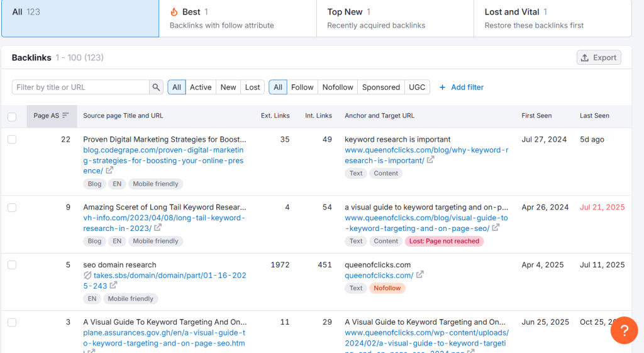The image size is (644, 353).
Task: Open external link icon for blog.codegrape.com URL
Action: [109, 170]
